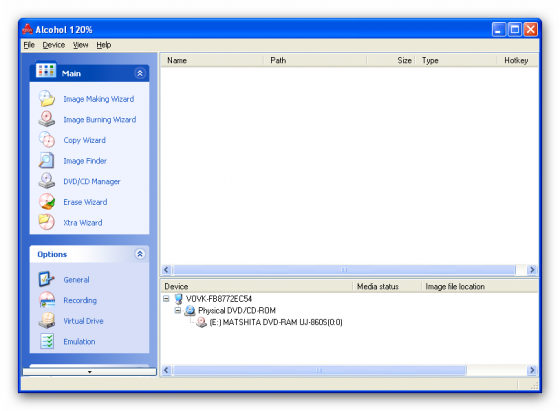Click device list horizontal scrollbar thumb
The image size is (560, 411).
click(x=319, y=370)
